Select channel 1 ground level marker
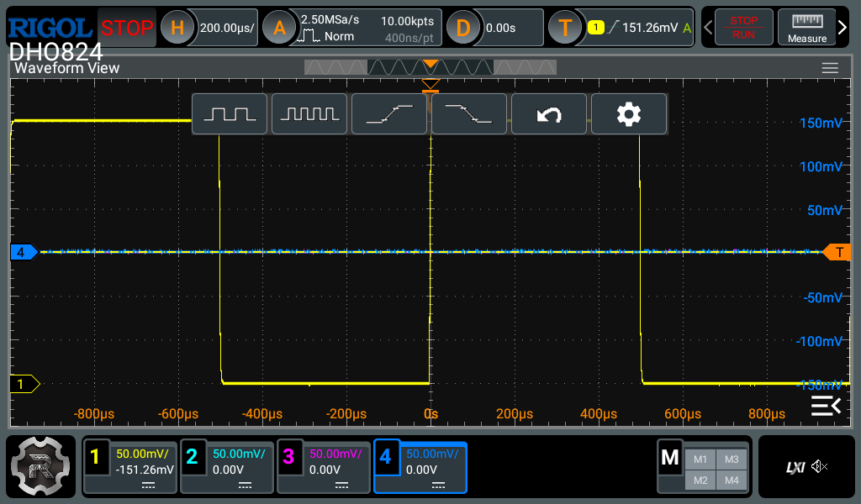The height and width of the screenshot is (504, 861). click(x=24, y=384)
